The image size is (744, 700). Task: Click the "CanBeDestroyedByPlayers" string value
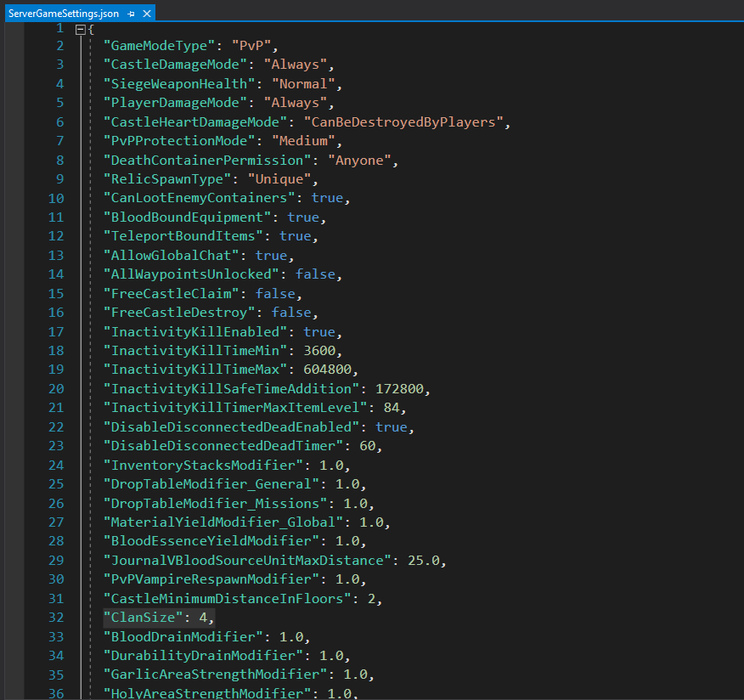402,121
